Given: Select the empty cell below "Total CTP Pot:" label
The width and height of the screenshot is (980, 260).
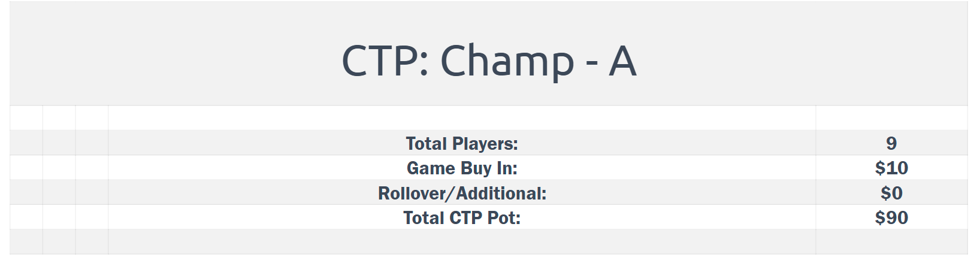Looking at the screenshot, I should (461, 241).
